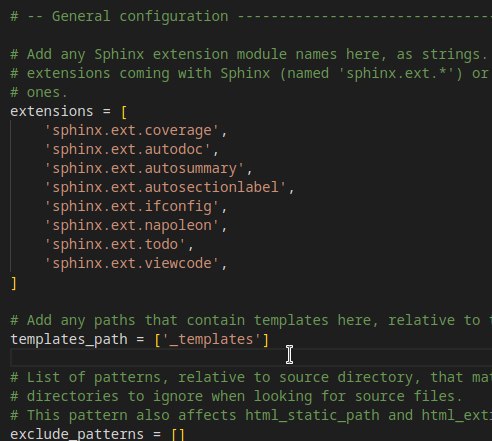Click the 'sphinx.ext.autosectionlabel' extension string
This screenshot has height=441, width=492.
pos(165,188)
